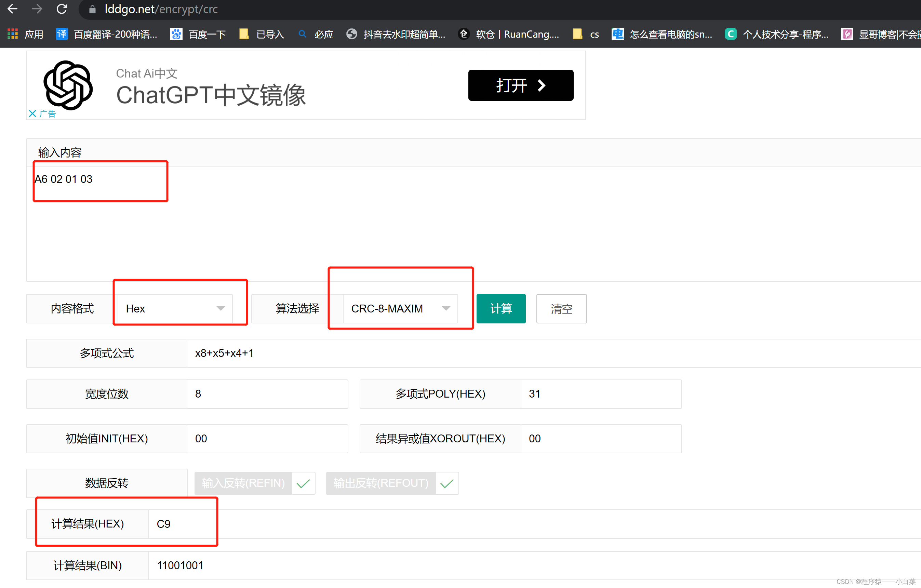Click the browser back arrow
Screen dimensions: 921x588
pos(13,9)
